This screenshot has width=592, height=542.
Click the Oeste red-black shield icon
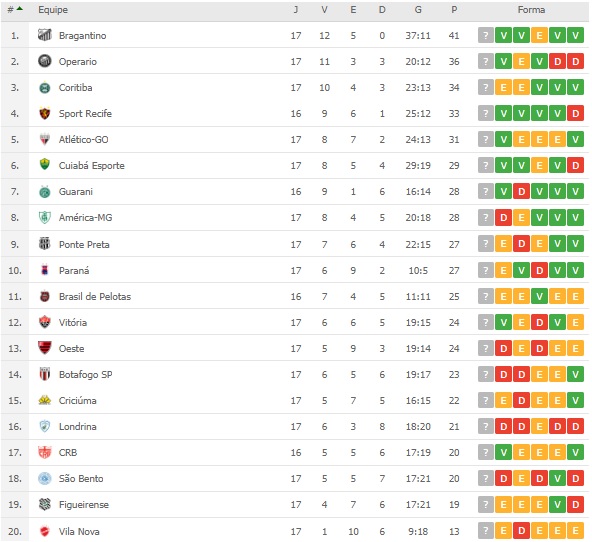(x=45, y=348)
